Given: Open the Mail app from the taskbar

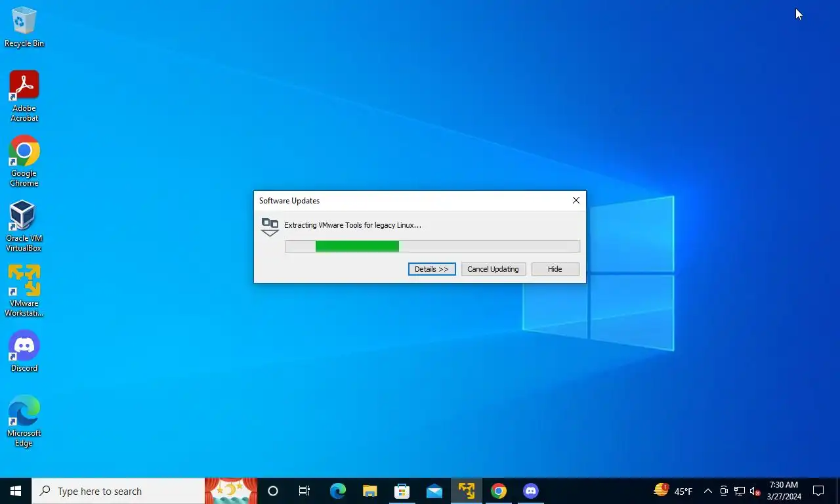Looking at the screenshot, I should 434,491.
